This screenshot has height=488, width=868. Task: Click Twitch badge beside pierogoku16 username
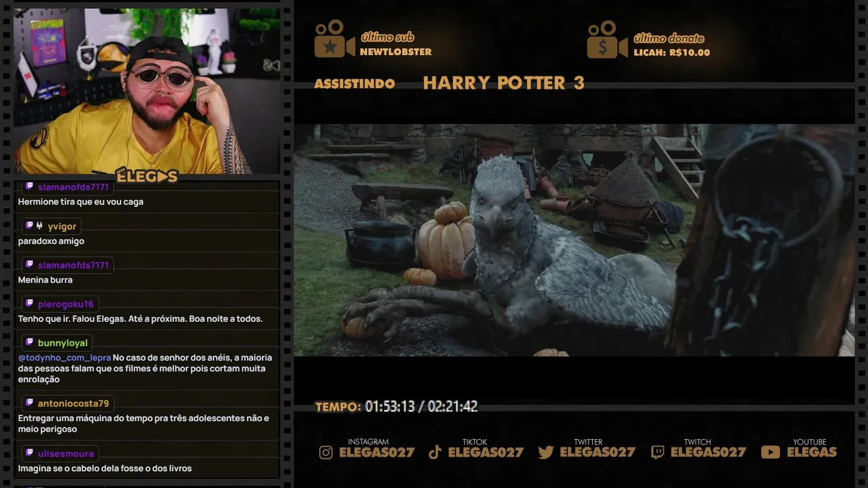pos(29,304)
